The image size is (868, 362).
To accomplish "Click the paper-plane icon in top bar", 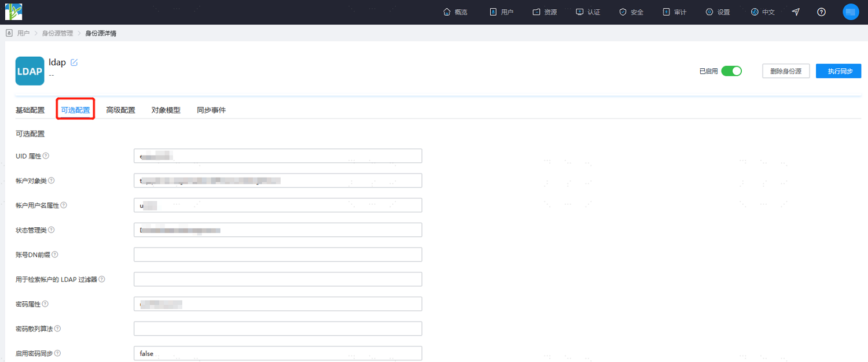I will (796, 12).
